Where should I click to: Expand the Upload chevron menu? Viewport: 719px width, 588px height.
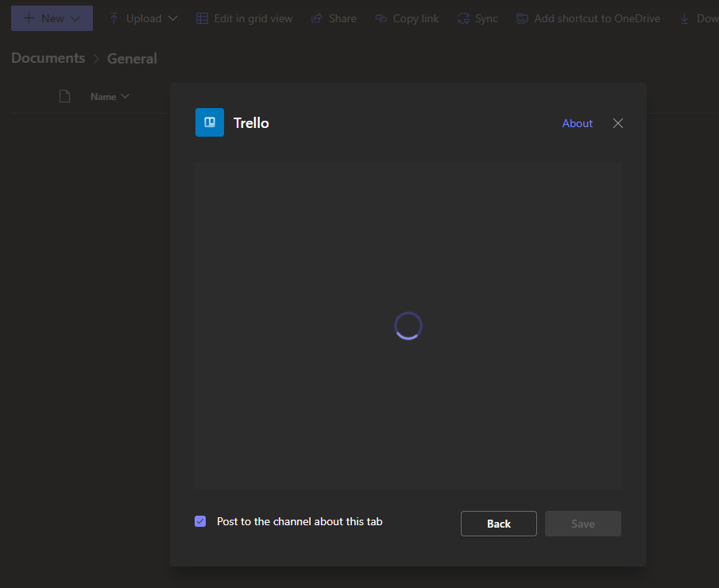173,18
